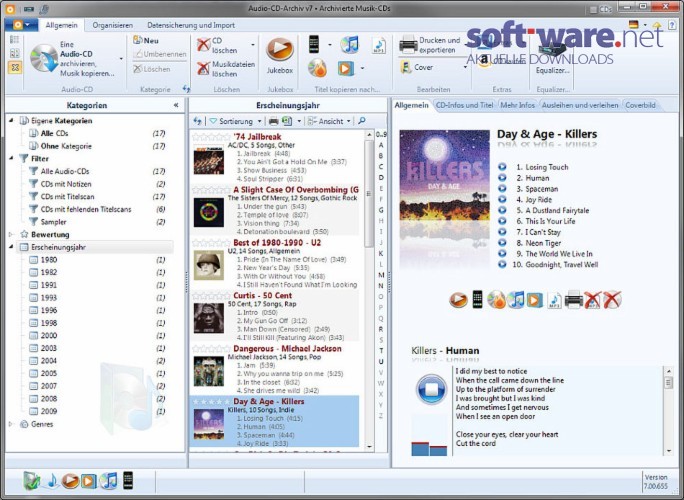Select the year 2004 entry
Screen dimensions: 684x500
pyautogui.click(x=48, y=360)
